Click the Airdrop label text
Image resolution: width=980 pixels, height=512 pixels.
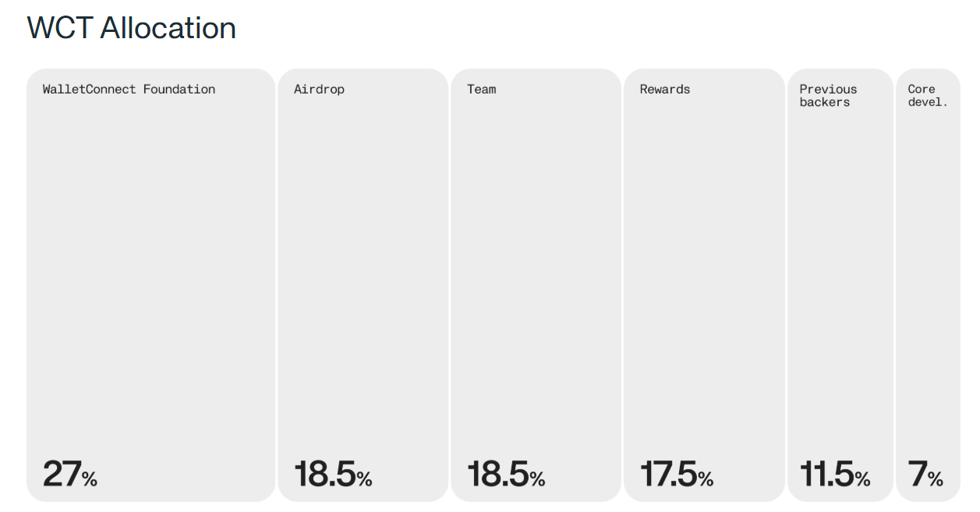click(x=319, y=90)
